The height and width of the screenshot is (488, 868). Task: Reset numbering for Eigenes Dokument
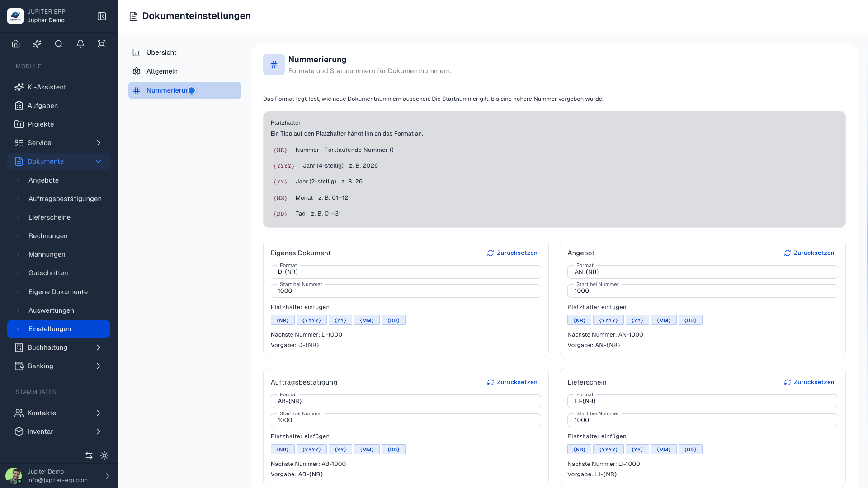point(512,253)
